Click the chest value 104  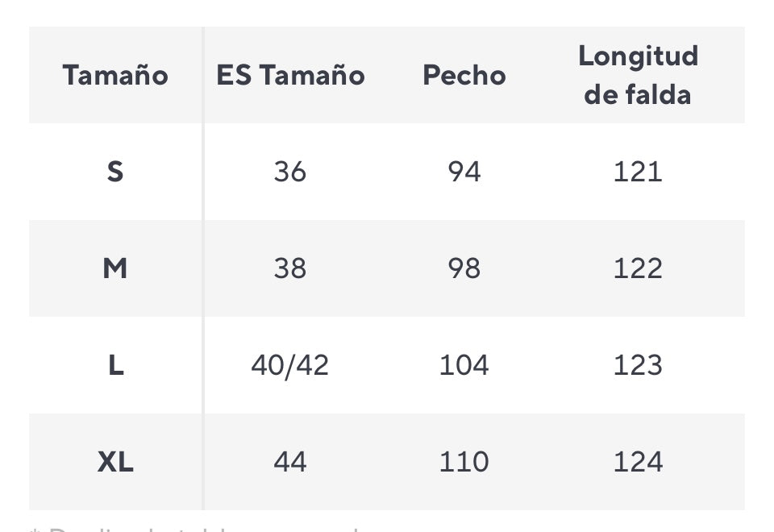tap(464, 365)
